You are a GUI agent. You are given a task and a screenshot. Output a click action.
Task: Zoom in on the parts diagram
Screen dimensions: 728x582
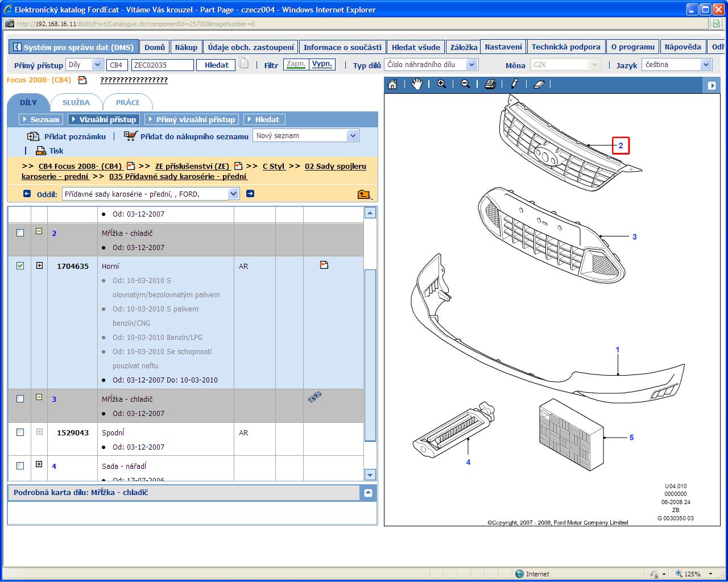(x=441, y=85)
